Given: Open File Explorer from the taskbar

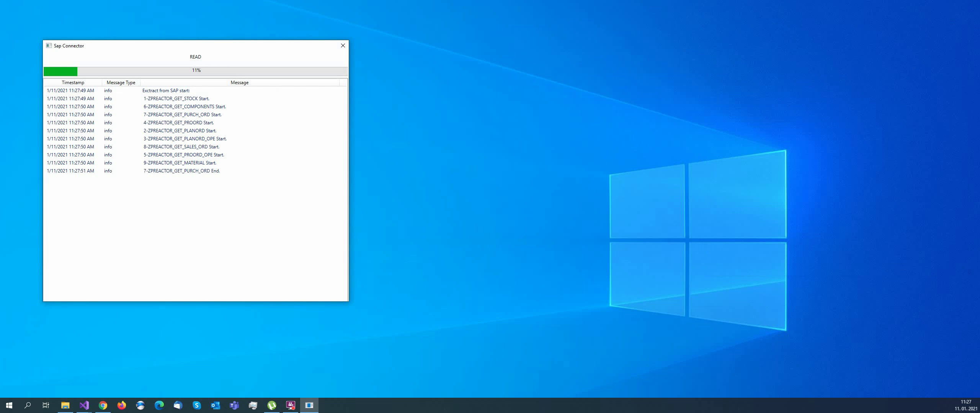Looking at the screenshot, I should pyautogui.click(x=65, y=405).
